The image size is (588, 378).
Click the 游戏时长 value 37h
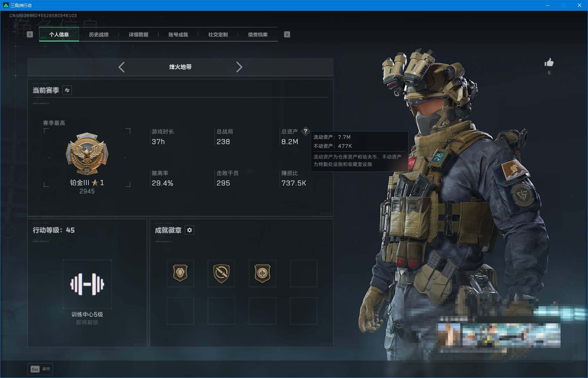pyautogui.click(x=158, y=141)
